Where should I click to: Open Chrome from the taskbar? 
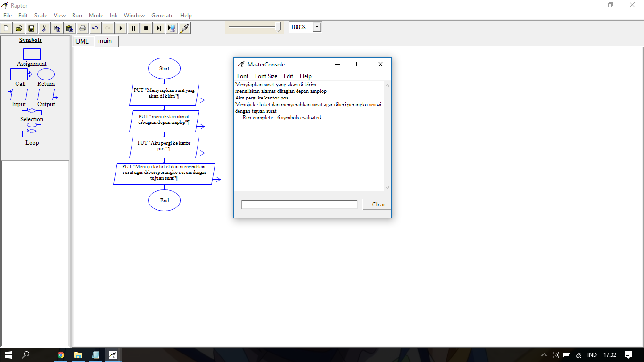(x=61, y=355)
